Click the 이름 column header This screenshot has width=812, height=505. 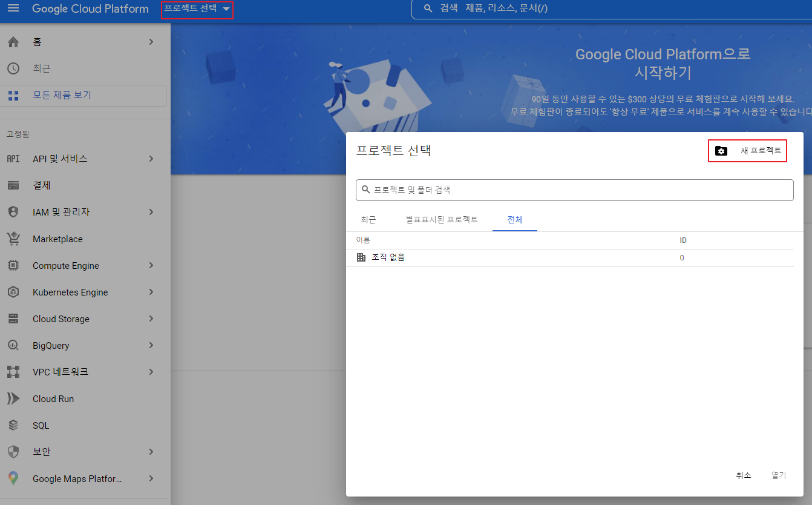pyautogui.click(x=363, y=240)
